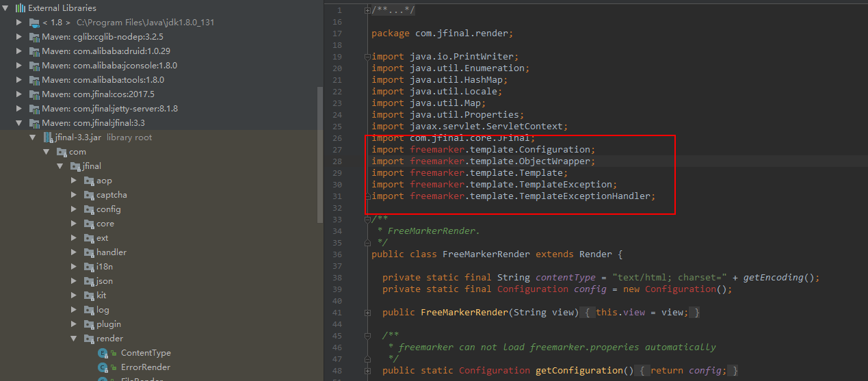Select the Maven com.alibaba:jconsole:1.8.0 row
Image resolution: width=868 pixels, height=381 pixels.
(x=162, y=66)
